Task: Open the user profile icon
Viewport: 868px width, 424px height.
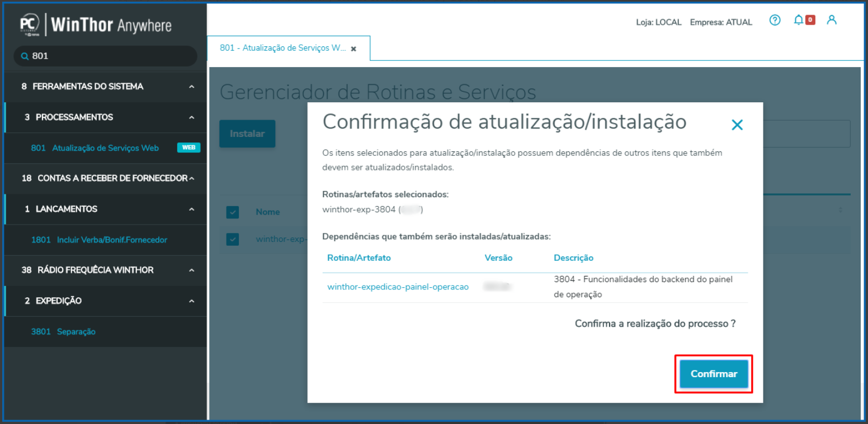Action: (832, 20)
